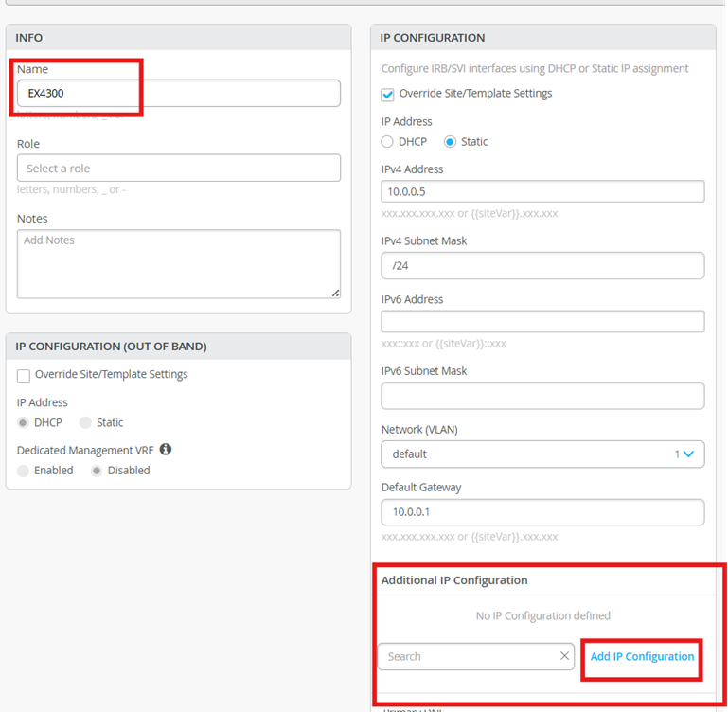Select Static radio under IP Configuration

click(x=450, y=142)
